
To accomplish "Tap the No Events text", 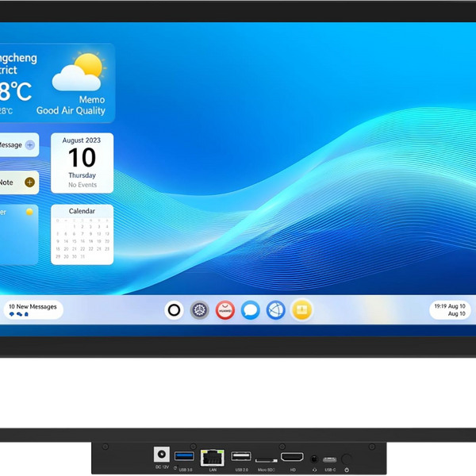I will click(x=83, y=185).
